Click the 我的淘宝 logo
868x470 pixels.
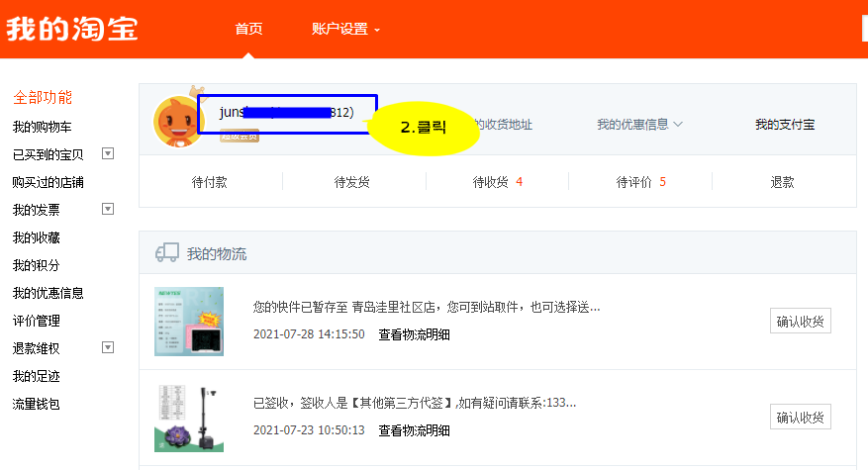(x=72, y=29)
